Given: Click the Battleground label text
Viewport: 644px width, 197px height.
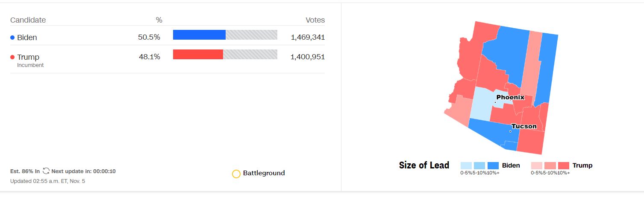Looking at the screenshot, I should coord(264,173).
